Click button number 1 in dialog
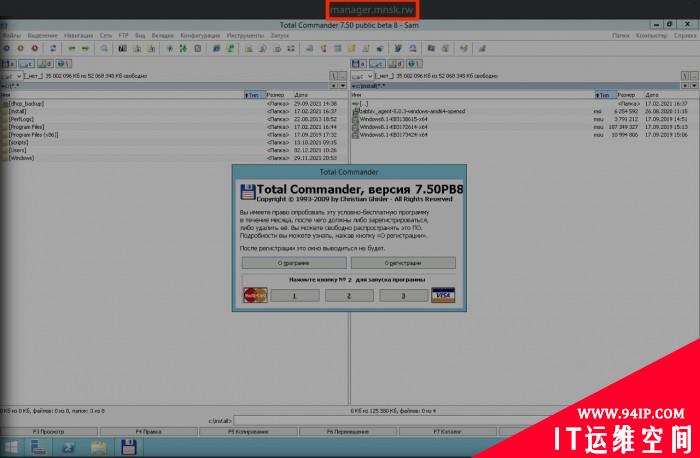The width and height of the screenshot is (700, 458). (295, 296)
